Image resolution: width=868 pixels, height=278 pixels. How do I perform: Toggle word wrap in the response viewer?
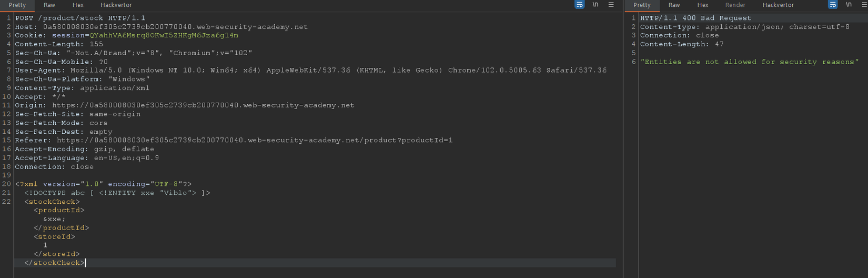pos(832,5)
